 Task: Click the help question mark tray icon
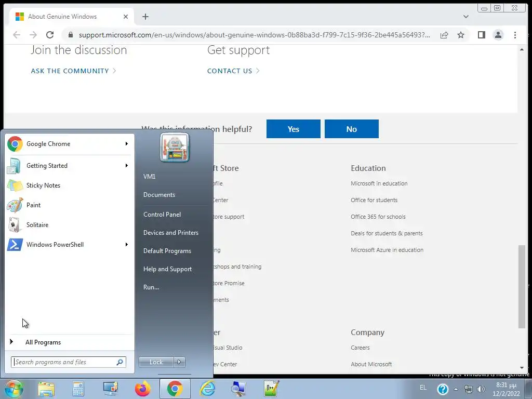click(443, 389)
